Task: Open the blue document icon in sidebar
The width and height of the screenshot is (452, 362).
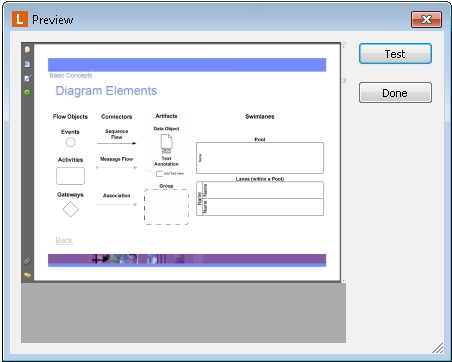Action: (x=27, y=64)
